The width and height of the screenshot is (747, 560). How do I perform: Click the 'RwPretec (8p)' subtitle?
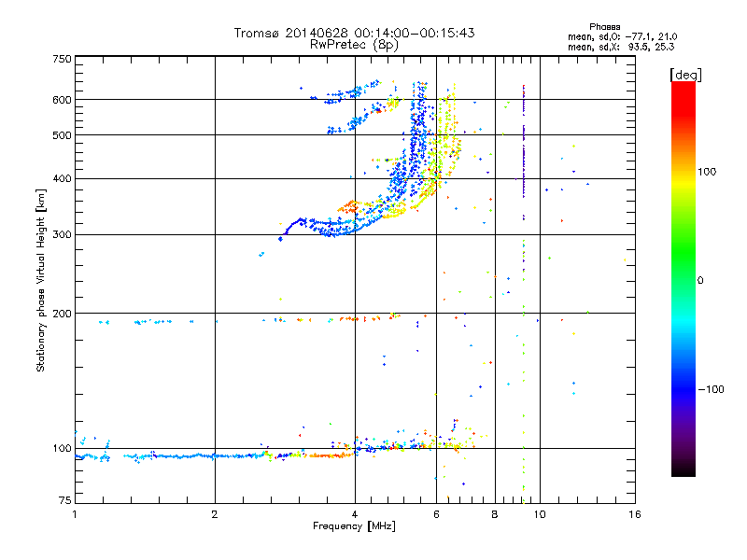(x=354, y=45)
